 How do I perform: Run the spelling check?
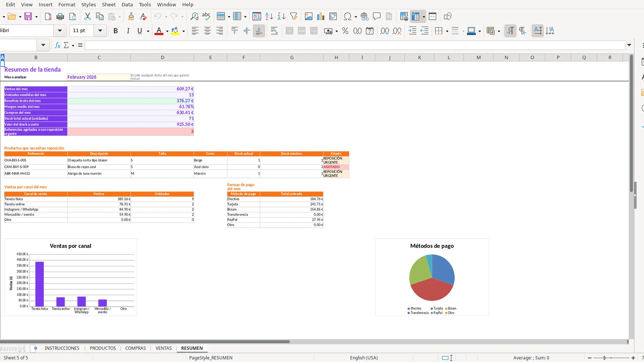(206, 16)
